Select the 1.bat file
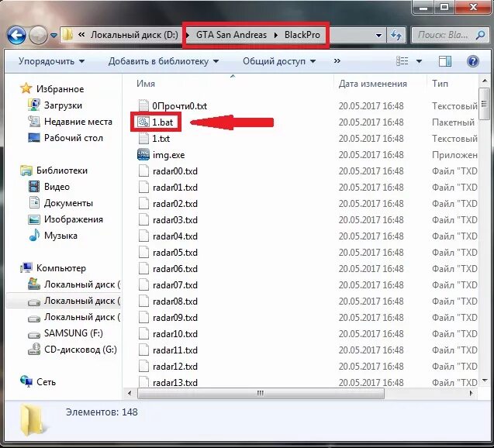 [x=163, y=122]
